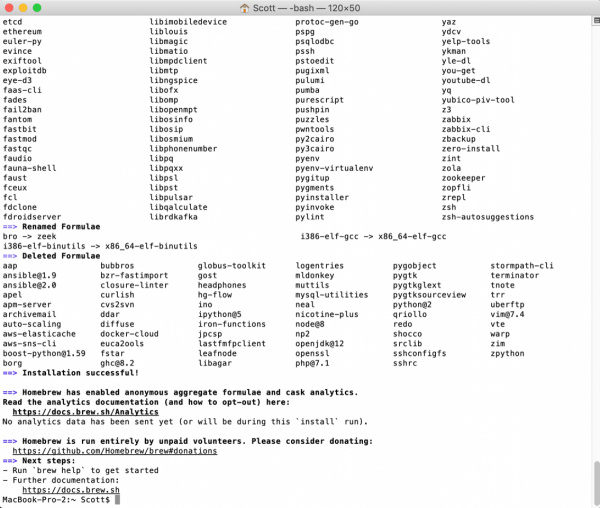
Task: Click the 'Run `brew help` to get started' line
Action: pos(80,471)
